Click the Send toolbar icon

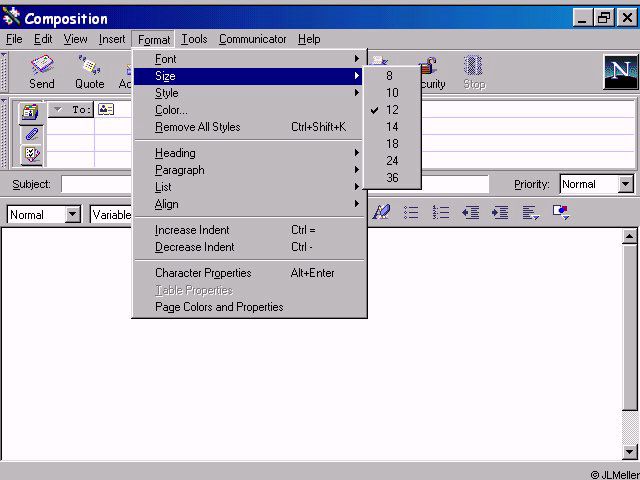coord(42,71)
